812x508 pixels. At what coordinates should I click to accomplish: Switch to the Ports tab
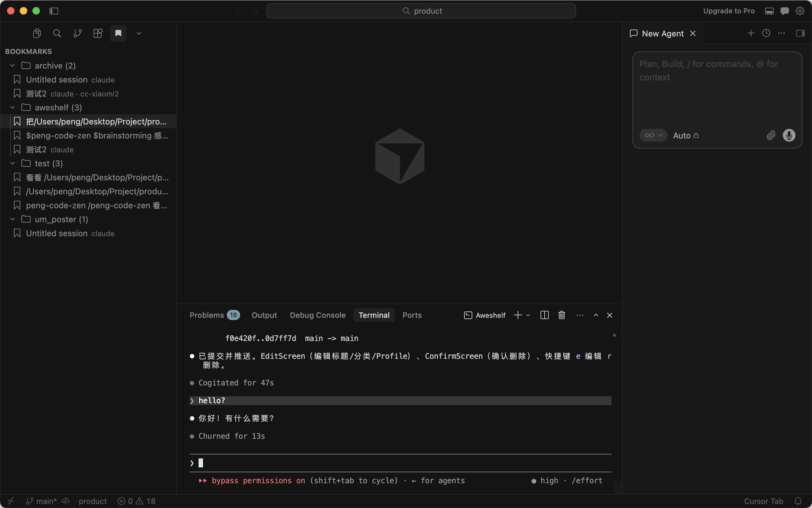pyautogui.click(x=412, y=315)
